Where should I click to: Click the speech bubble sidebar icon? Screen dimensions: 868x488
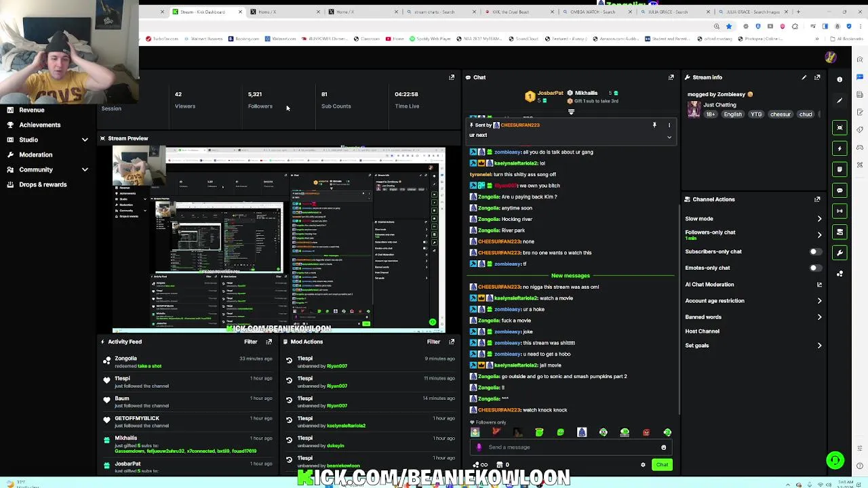pyautogui.click(x=840, y=190)
